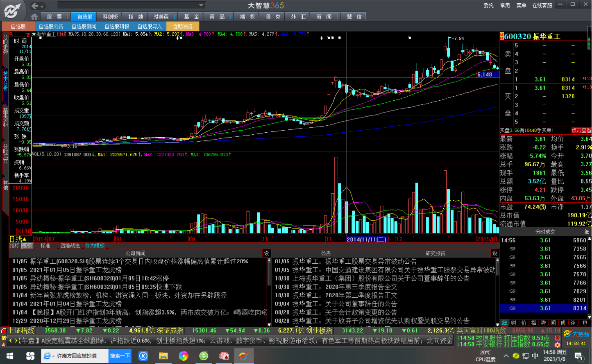Screen dimensions: 592x364
Task: Click the X100 volume scale toggle
Action: [x=24, y=231]
